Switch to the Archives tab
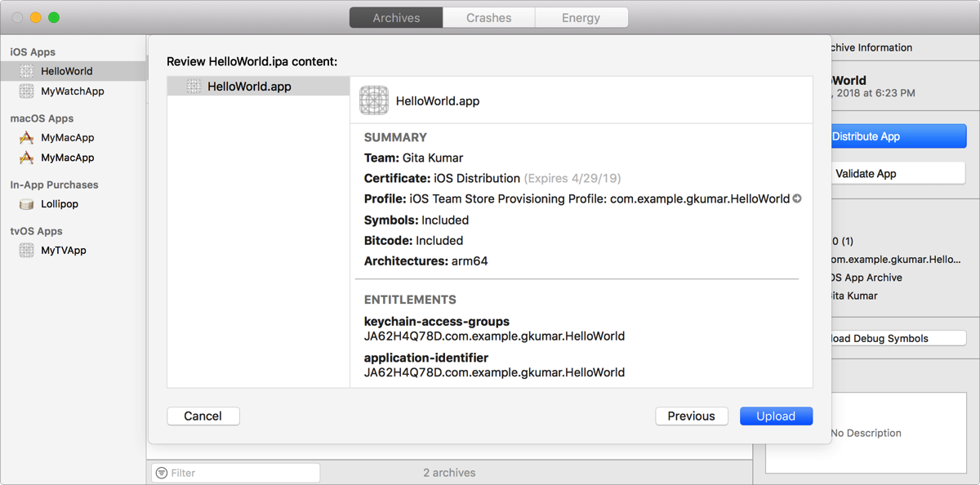The width and height of the screenshot is (980, 485). [x=396, y=18]
